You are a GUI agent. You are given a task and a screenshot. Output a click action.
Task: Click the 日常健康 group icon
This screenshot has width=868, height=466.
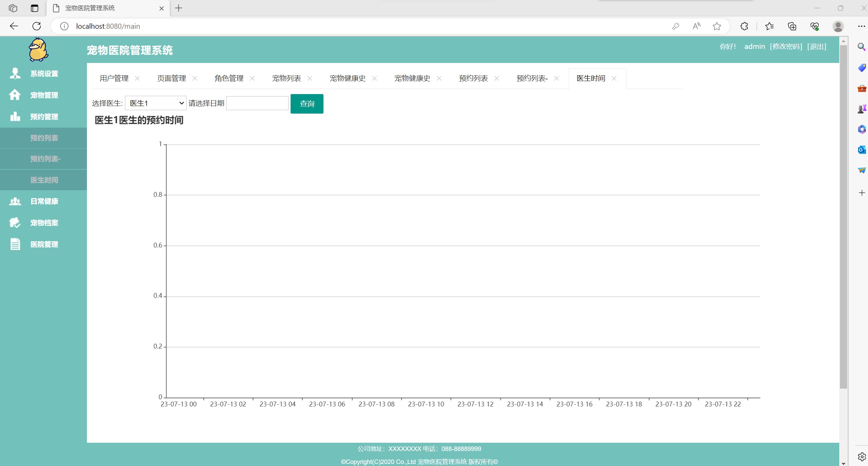(15, 201)
